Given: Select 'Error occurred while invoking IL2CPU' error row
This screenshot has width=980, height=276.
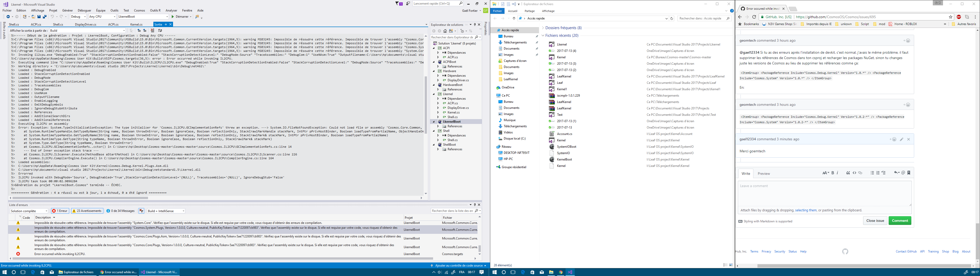Looking at the screenshot, I should tap(243, 254).
